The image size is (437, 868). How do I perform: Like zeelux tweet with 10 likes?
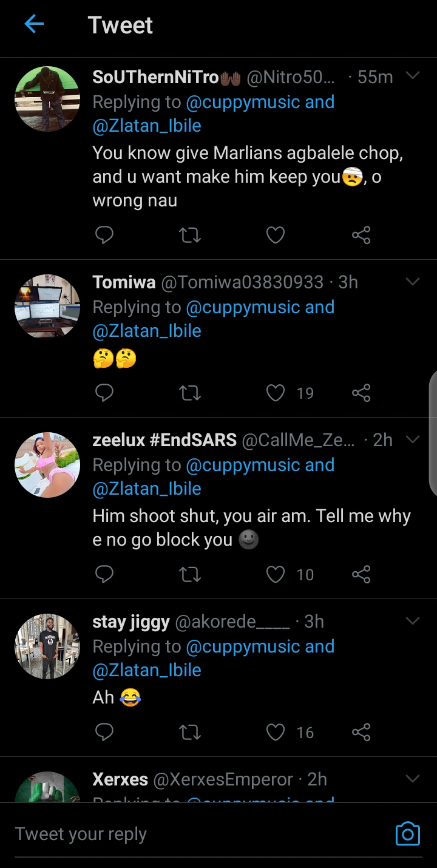(x=276, y=574)
